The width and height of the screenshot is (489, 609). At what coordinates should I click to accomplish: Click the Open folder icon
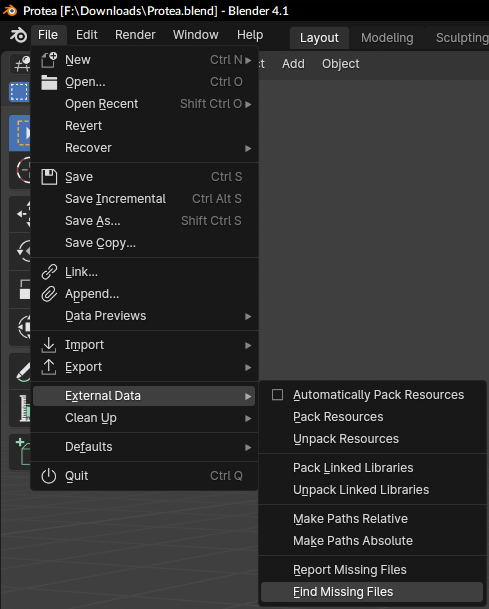49,82
